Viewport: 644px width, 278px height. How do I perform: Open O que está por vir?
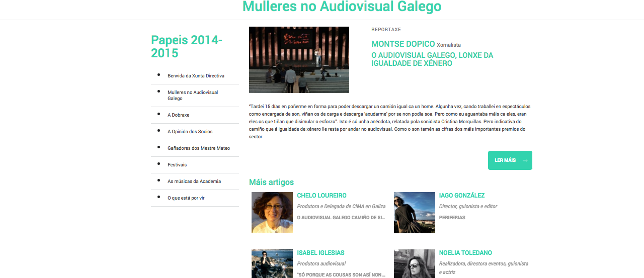[186, 198]
